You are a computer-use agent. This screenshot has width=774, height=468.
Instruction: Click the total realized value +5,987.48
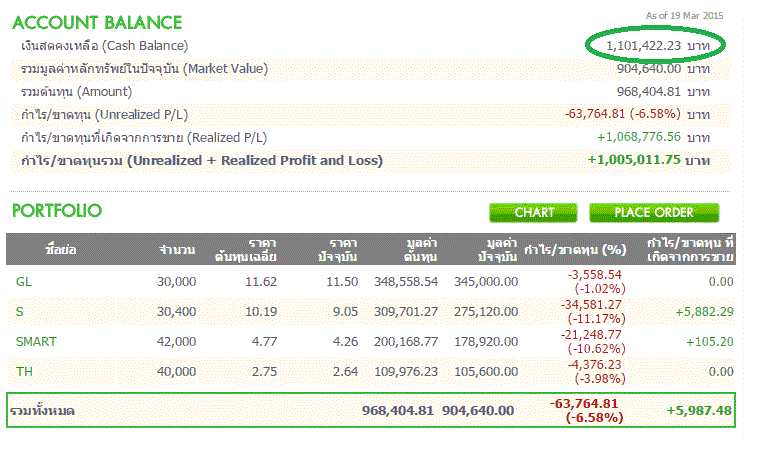[701, 410]
